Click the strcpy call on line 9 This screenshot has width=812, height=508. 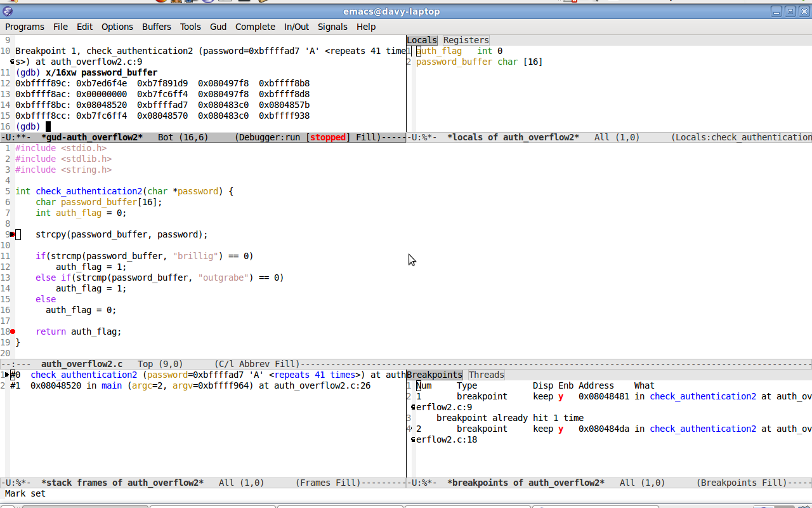[x=122, y=234]
